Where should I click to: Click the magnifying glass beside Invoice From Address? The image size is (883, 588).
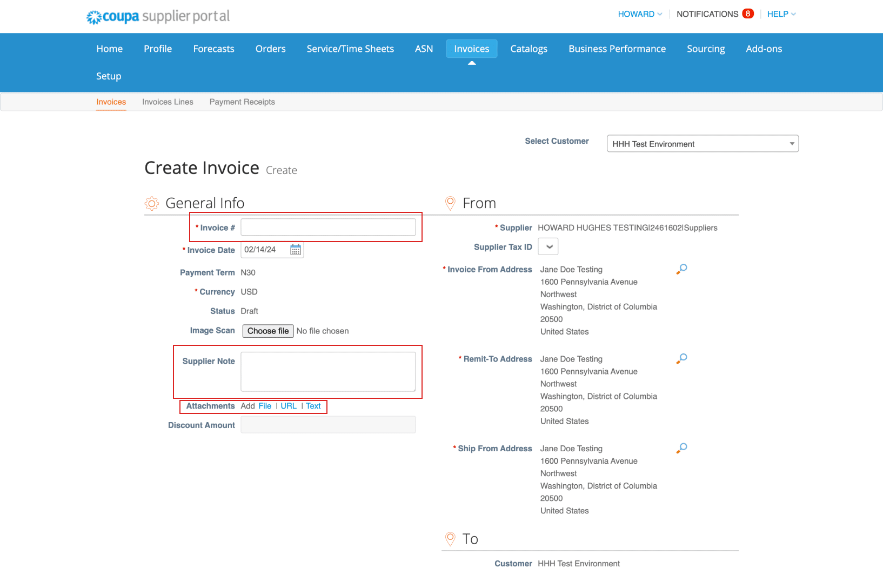tap(681, 269)
